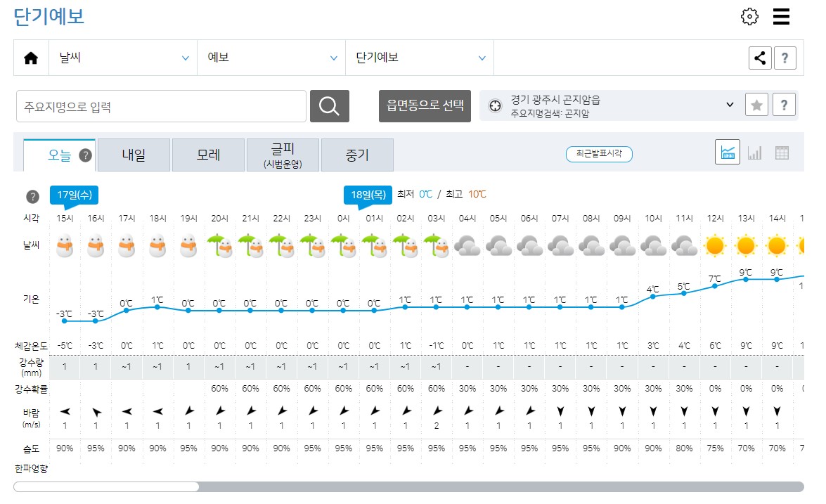Click the 12시 sunny weather icon

click(715, 246)
